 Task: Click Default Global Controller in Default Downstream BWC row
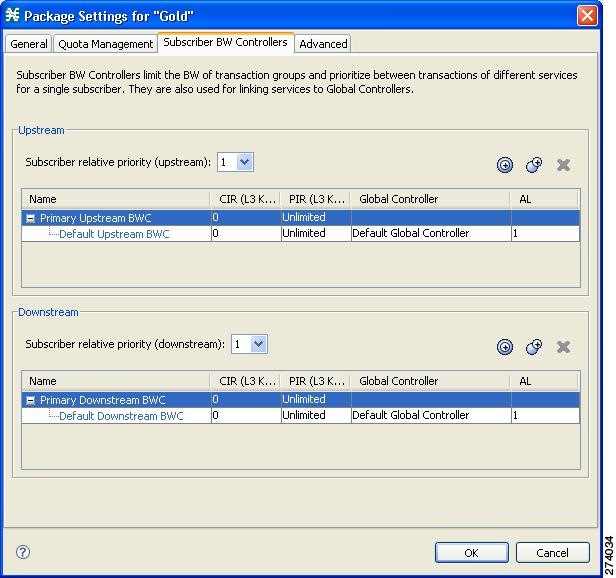pyautogui.click(x=431, y=415)
